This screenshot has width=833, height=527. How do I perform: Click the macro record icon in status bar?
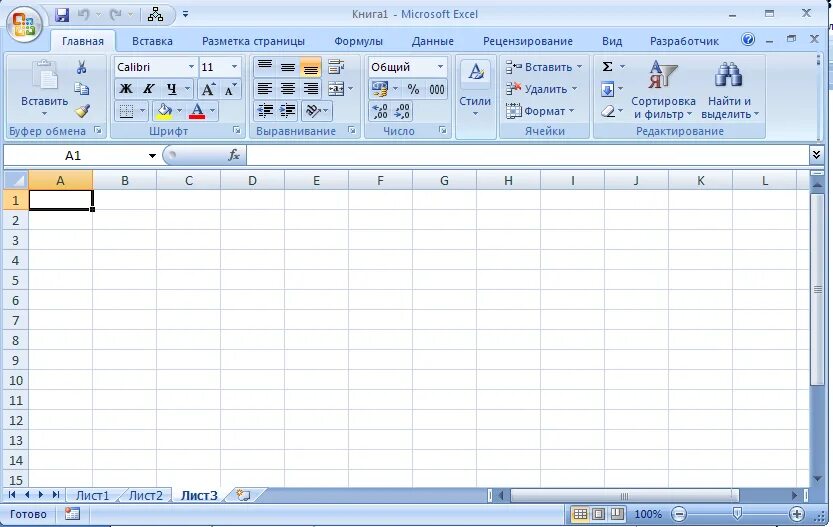[72, 514]
